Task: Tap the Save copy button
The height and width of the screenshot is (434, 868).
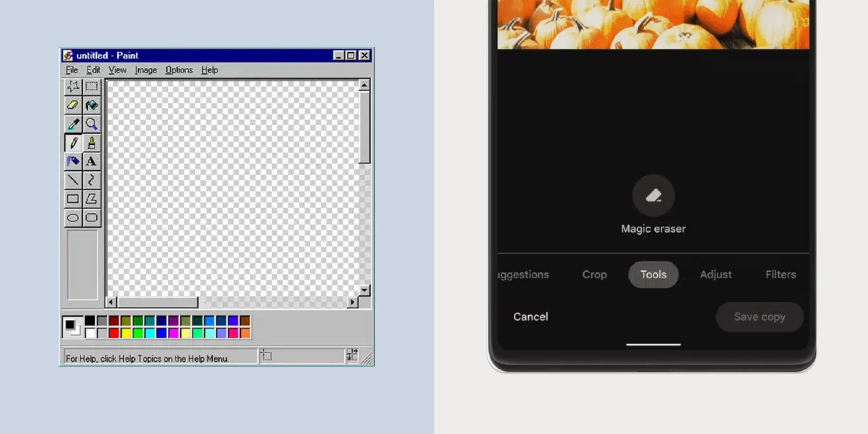Action: pyautogui.click(x=759, y=317)
